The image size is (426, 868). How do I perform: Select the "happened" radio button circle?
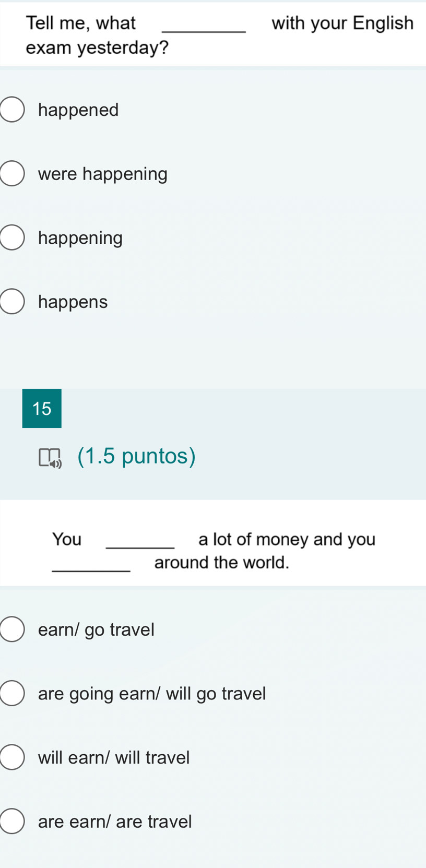(12, 110)
